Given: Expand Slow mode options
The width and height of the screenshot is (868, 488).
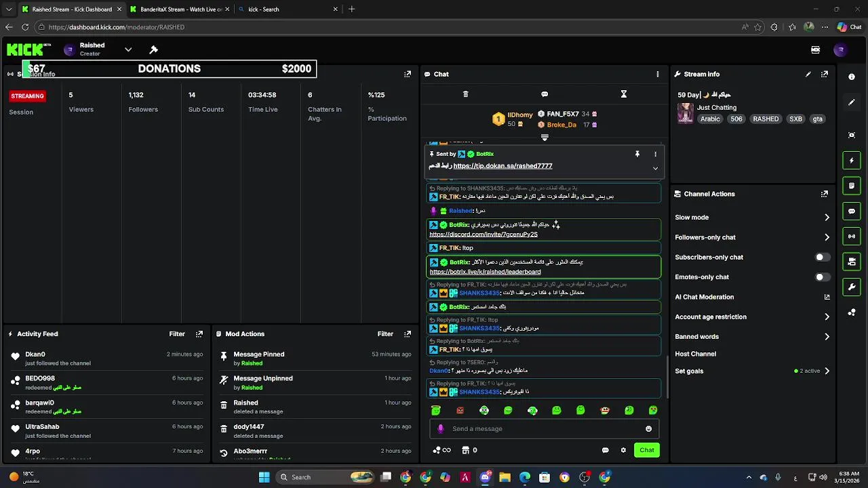Looking at the screenshot, I should [x=827, y=218].
